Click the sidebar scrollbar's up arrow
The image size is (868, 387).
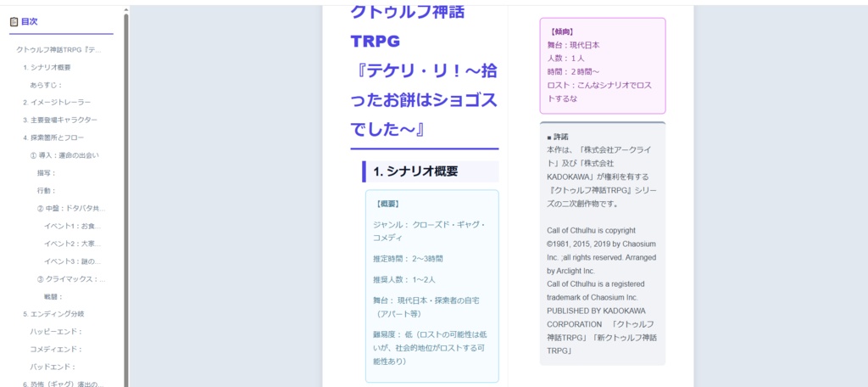coord(125,9)
